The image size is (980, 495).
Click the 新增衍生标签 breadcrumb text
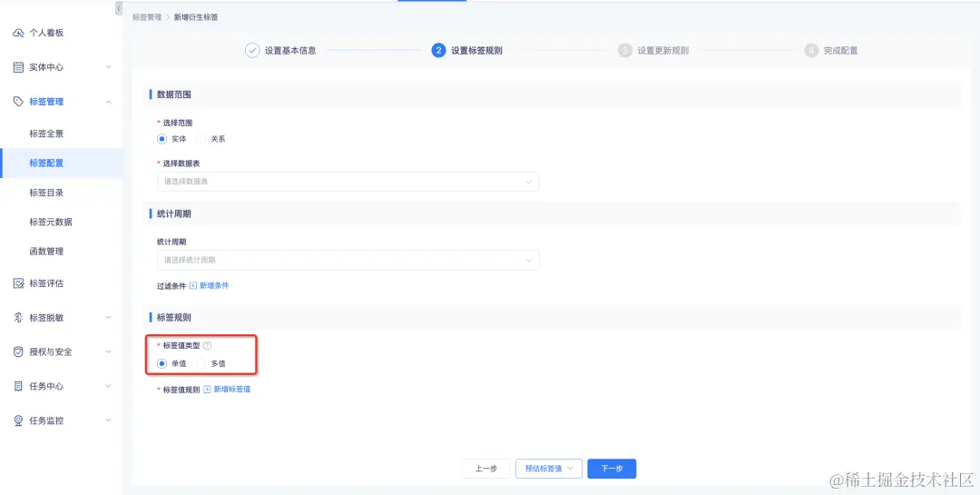(196, 17)
